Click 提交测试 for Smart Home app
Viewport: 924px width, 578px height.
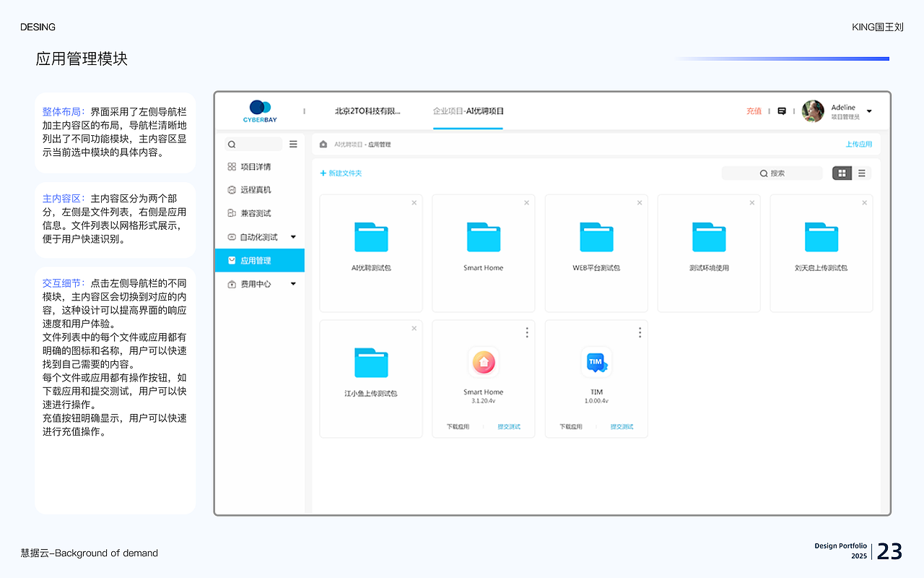[509, 427]
